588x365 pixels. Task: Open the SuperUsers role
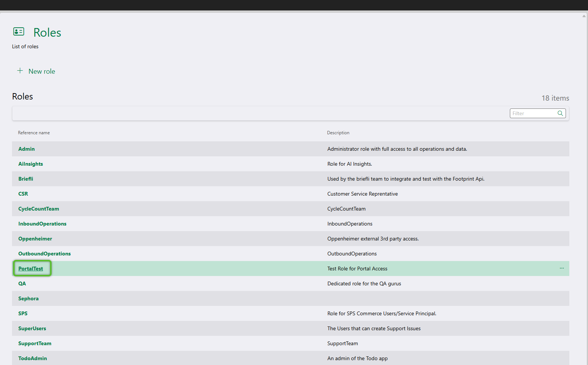click(32, 328)
